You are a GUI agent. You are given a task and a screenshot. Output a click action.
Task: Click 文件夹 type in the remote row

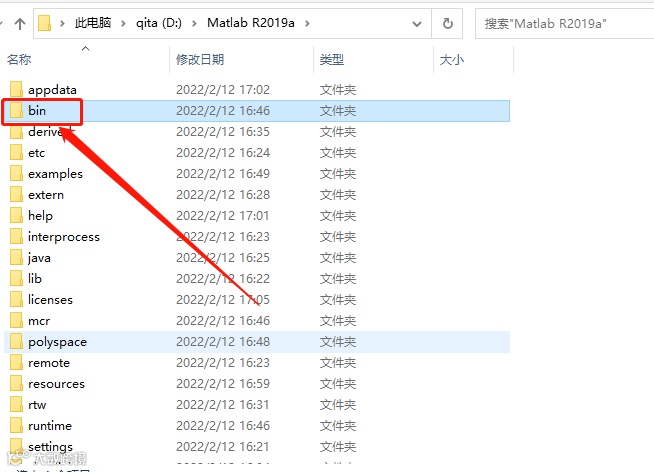coord(338,363)
